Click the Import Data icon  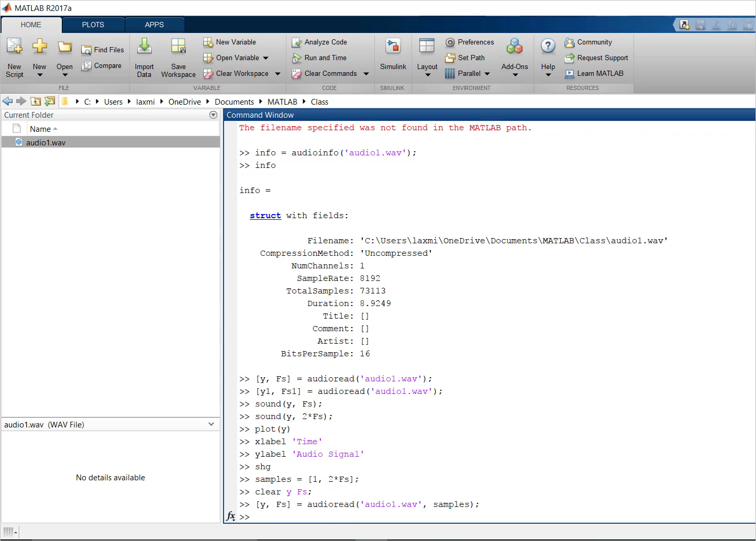[x=144, y=47]
